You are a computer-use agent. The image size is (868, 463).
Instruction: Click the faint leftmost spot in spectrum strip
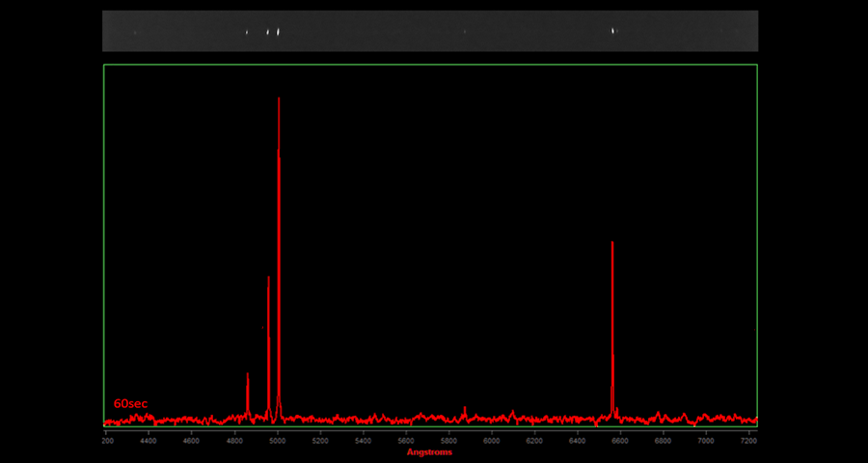pos(135,33)
